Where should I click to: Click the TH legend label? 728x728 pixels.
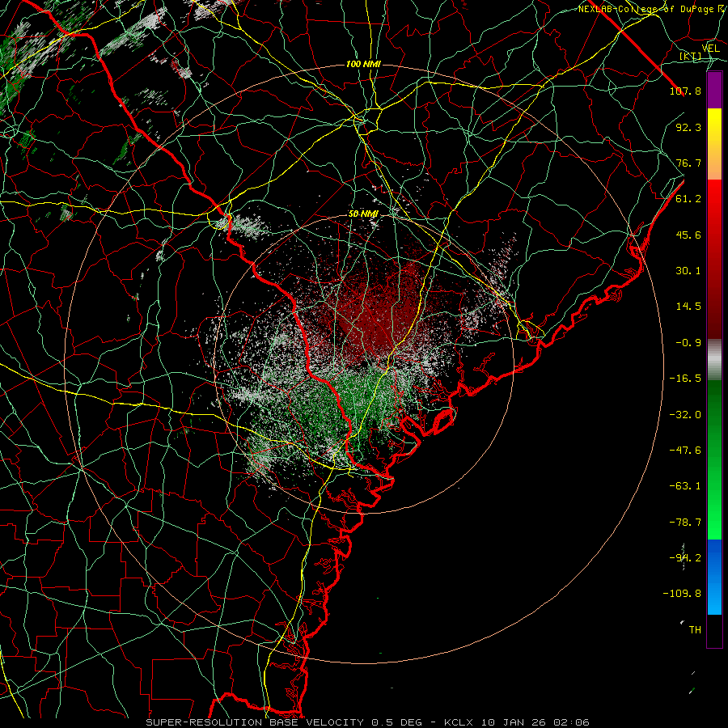695,630
